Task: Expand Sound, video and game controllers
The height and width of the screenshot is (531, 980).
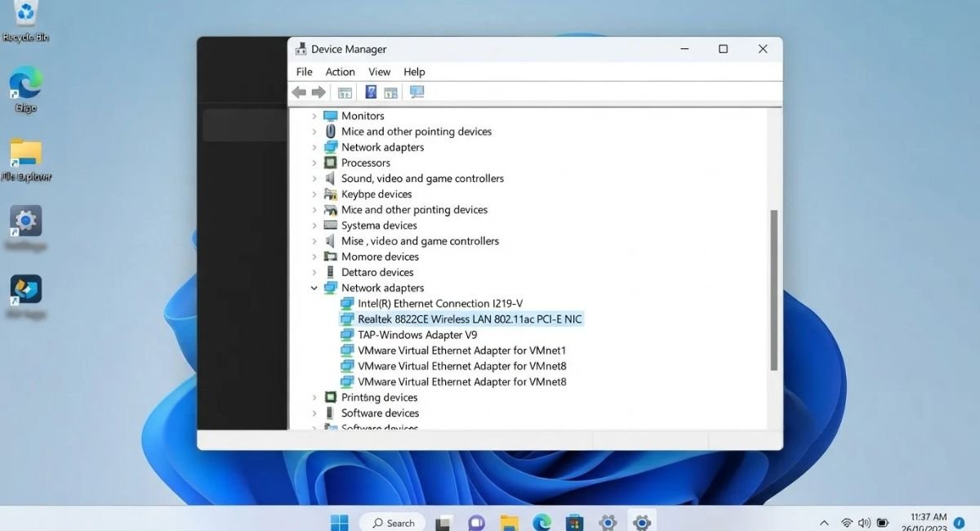Action: tap(314, 178)
